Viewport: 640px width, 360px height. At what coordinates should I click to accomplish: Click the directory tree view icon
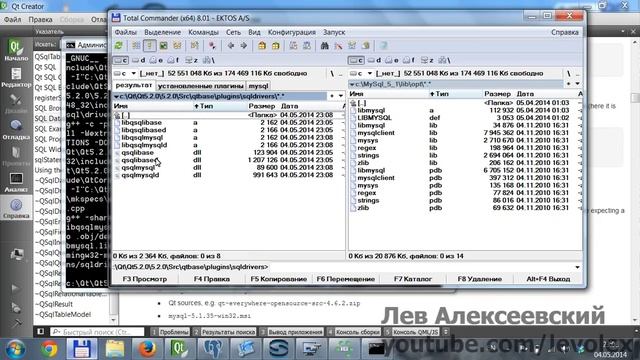[177, 46]
